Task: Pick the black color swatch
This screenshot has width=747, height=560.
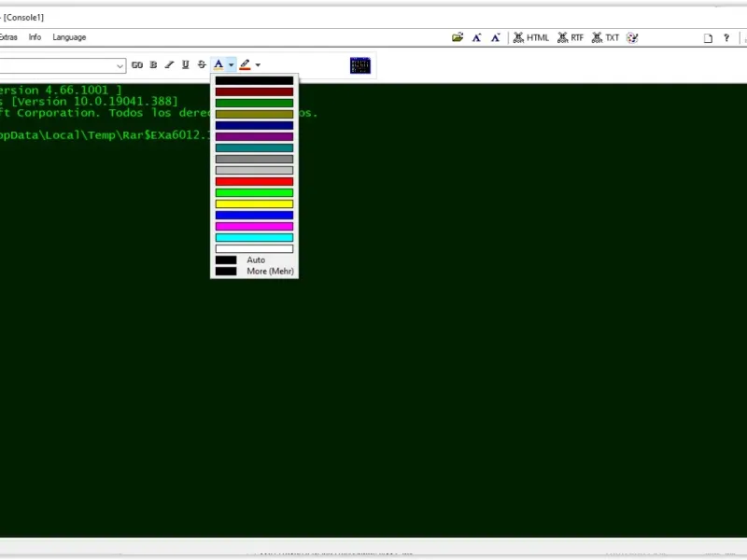Action: [254, 80]
